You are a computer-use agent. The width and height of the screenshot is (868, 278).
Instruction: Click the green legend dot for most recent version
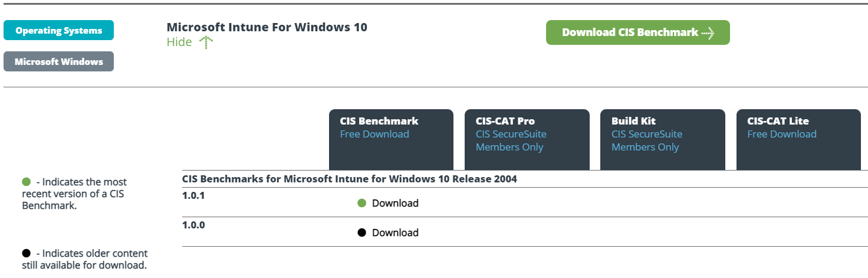26,182
